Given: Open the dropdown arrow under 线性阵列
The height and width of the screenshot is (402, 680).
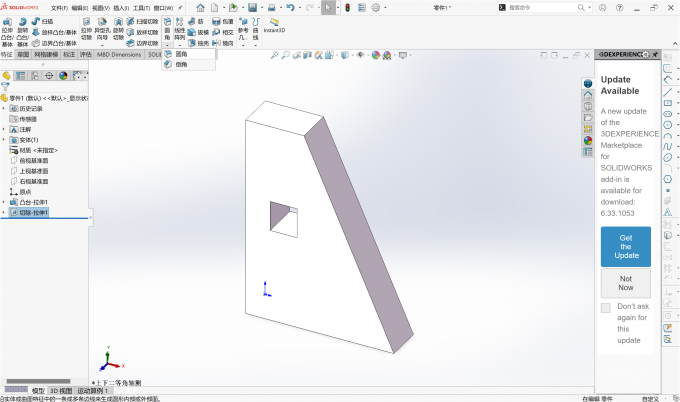Looking at the screenshot, I should coord(180,45).
